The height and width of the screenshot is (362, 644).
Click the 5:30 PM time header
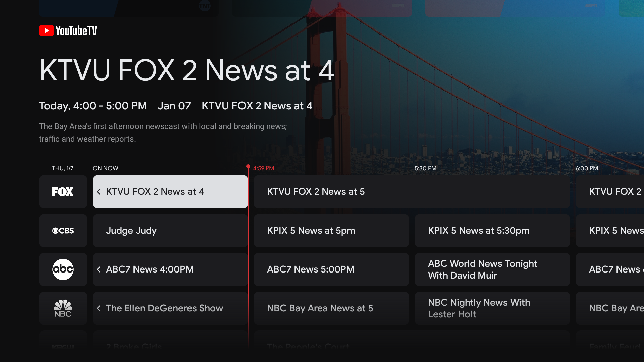(x=425, y=168)
